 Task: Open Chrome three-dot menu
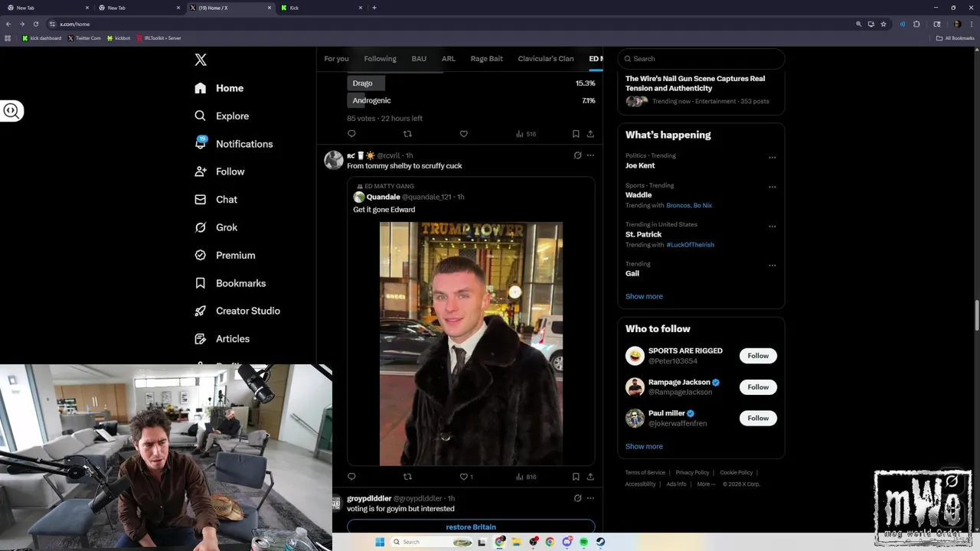point(971,24)
